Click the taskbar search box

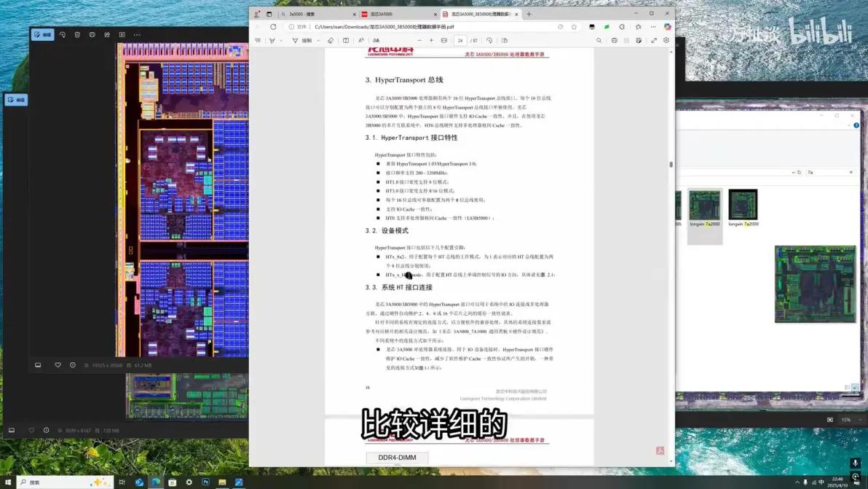coord(65,482)
